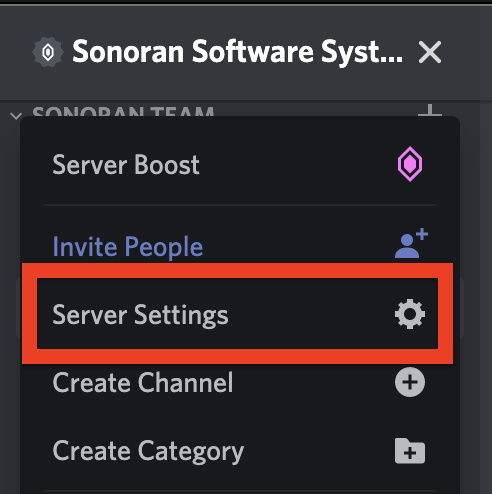Collapse the SONORAN TEAM category chevron
492x494 pixels.
tap(16, 116)
